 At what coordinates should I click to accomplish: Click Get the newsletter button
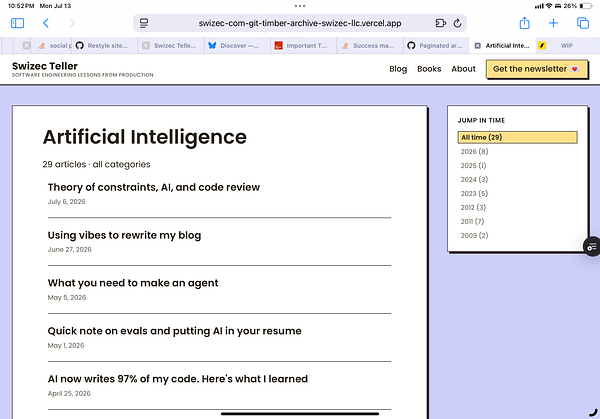point(536,69)
